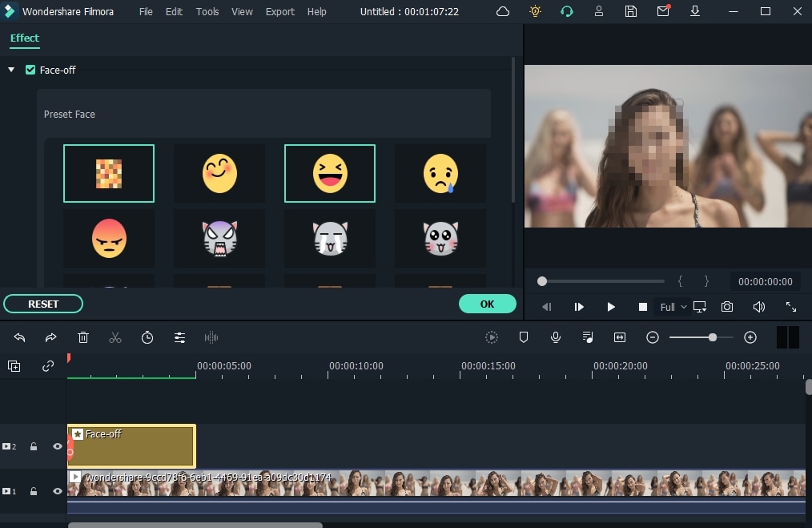Screen dimensions: 812x528
Task: Select the blushing smile emoji preset
Action: click(219, 173)
